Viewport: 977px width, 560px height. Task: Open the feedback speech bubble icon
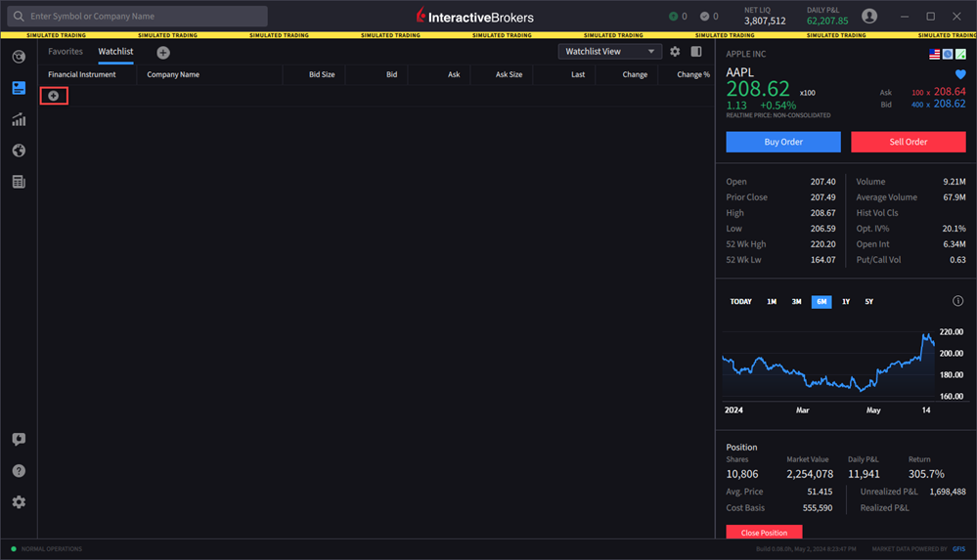click(19, 439)
